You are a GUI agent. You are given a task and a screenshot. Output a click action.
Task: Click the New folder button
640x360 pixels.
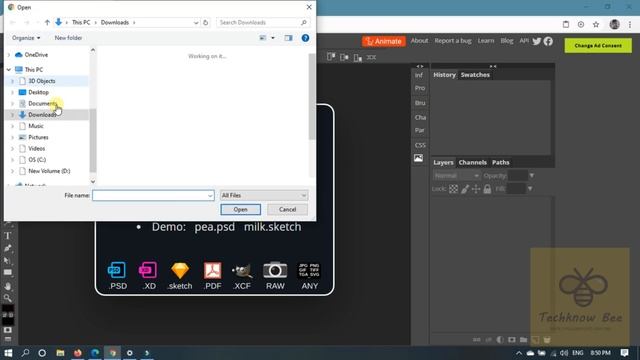click(68, 38)
